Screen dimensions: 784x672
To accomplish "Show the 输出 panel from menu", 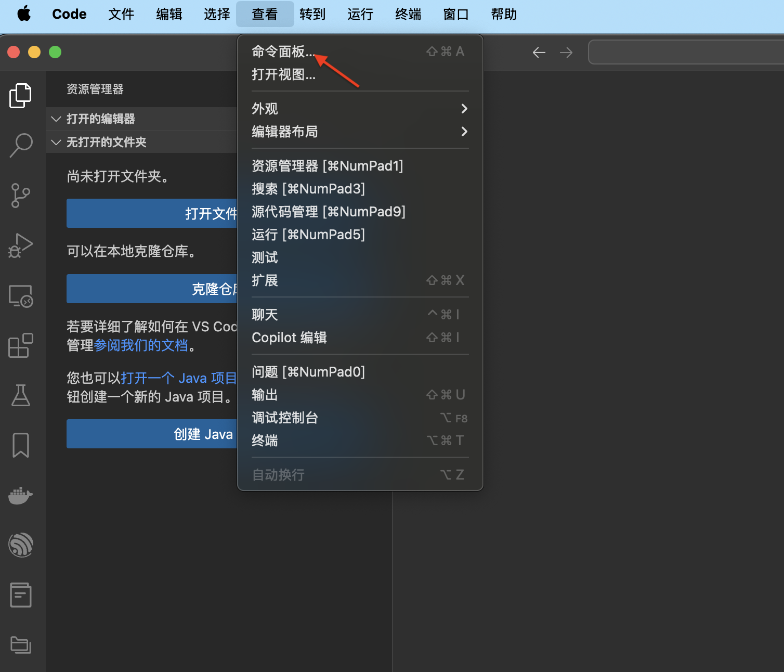I will pos(360,395).
